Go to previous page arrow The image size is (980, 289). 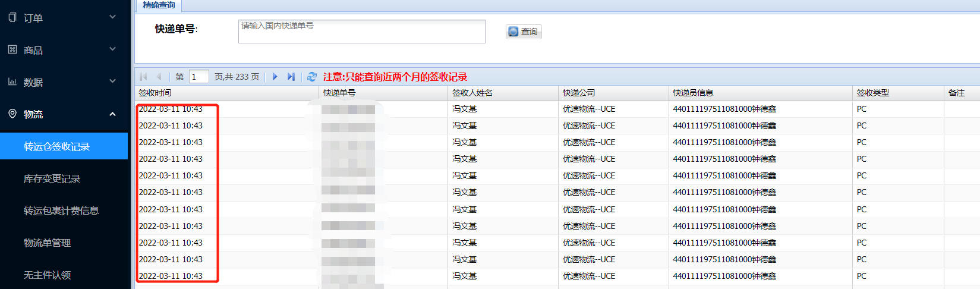159,77
